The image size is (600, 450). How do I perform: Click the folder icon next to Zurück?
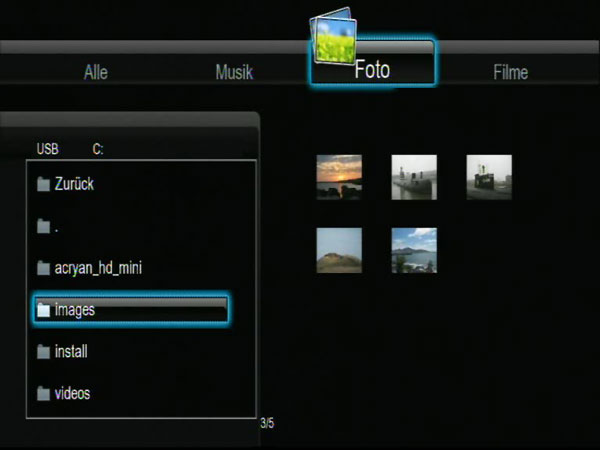click(x=43, y=184)
